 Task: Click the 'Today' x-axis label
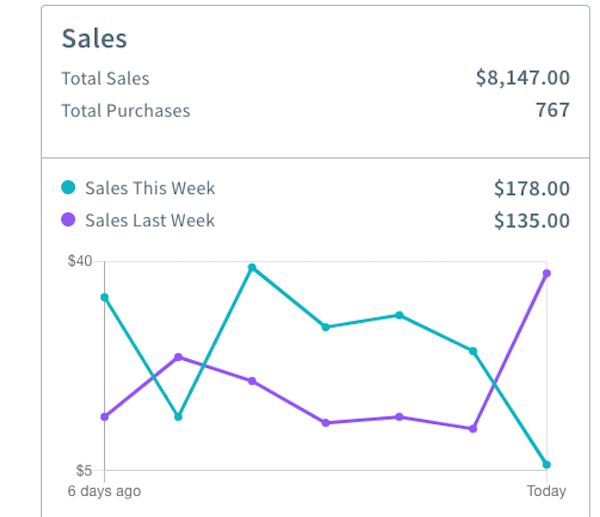(x=546, y=491)
